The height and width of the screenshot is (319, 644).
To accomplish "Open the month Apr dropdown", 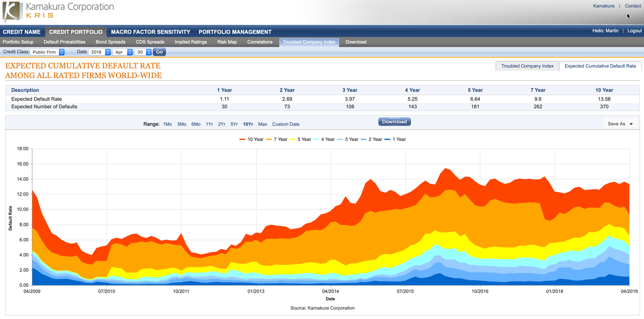I will click(123, 52).
